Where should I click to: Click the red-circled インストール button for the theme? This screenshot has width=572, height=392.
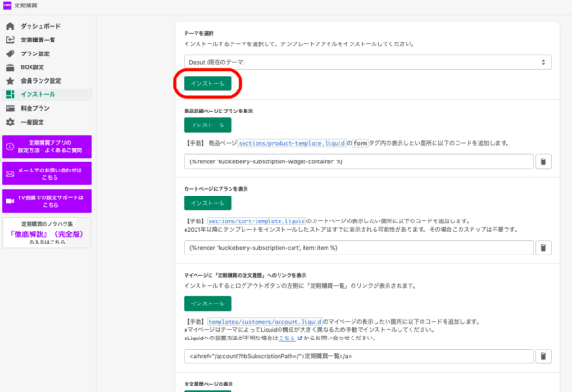point(207,84)
